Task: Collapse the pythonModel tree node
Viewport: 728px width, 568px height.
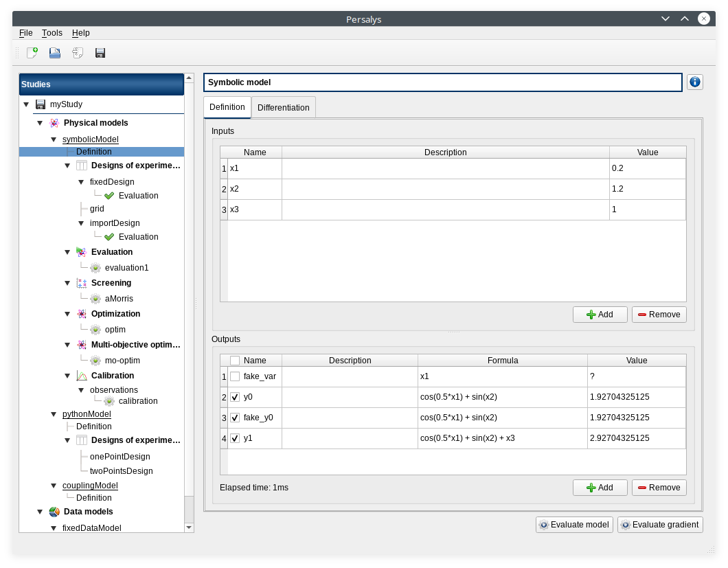Action: [54, 414]
